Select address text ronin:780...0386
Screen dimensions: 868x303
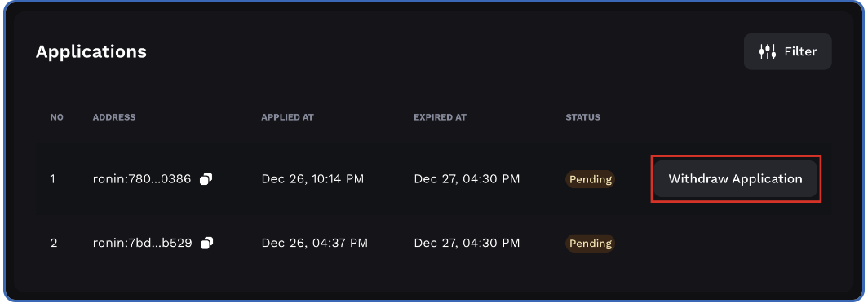click(x=142, y=179)
